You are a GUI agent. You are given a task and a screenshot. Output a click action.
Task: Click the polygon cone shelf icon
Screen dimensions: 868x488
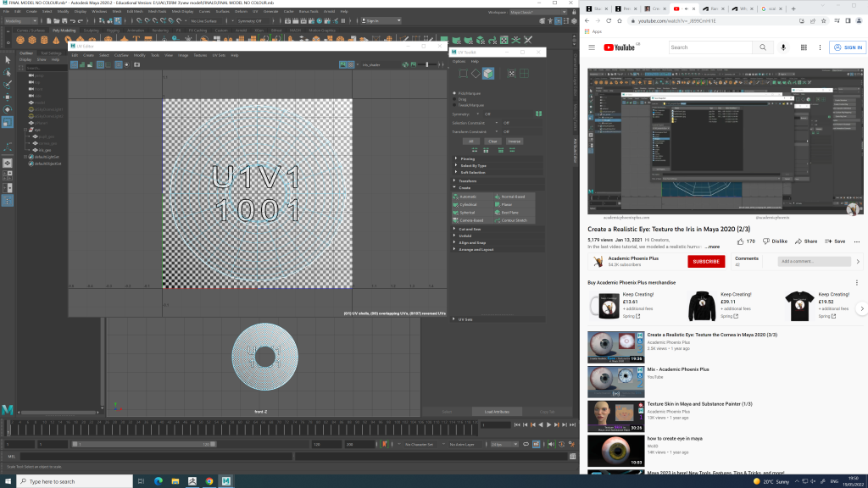[x=56, y=40]
